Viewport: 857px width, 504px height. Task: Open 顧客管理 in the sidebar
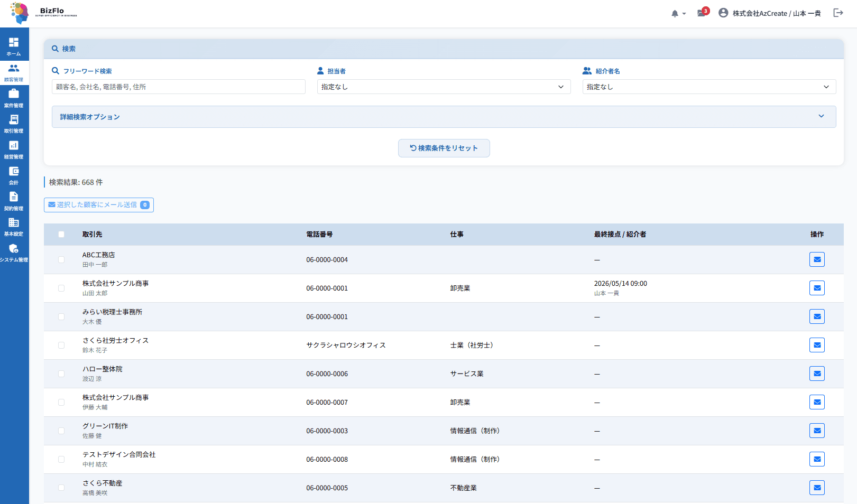pos(14,73)
